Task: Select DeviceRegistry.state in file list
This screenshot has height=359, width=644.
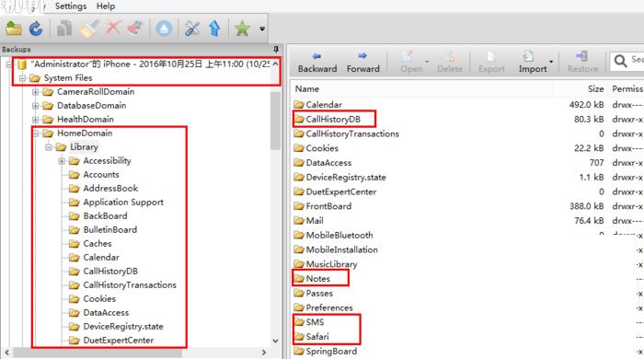Action: click(346, 178)
